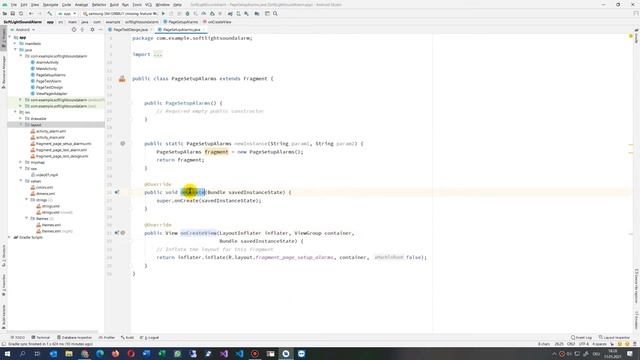Screen dimensions: 640x360
Task: Click the Search Everywhere magnifier icon
Action: point(275,13)
